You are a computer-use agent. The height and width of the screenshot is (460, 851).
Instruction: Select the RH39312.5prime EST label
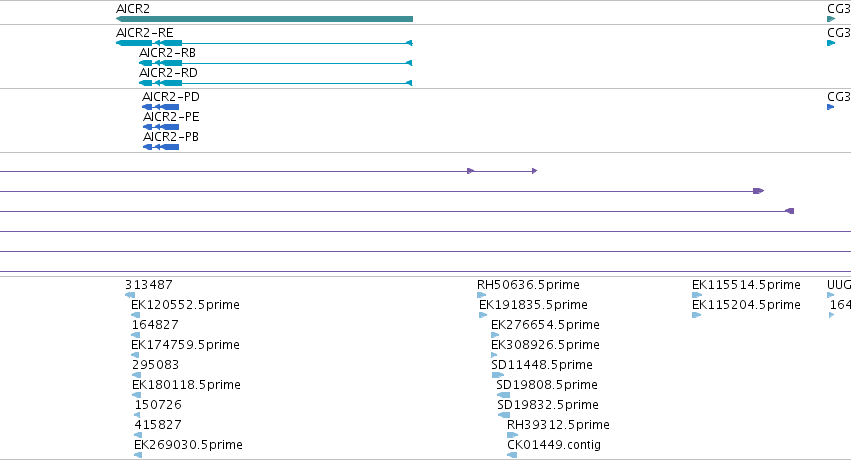coord(558,425)
